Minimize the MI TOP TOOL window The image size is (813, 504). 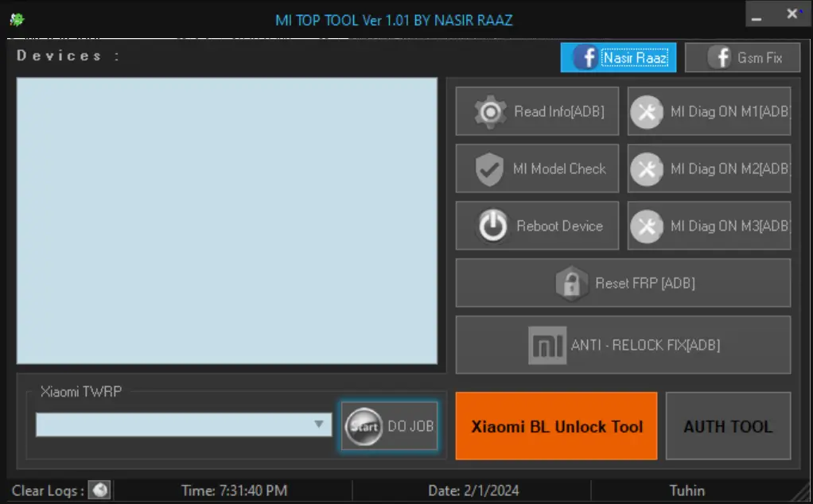[x=757, y=16]
